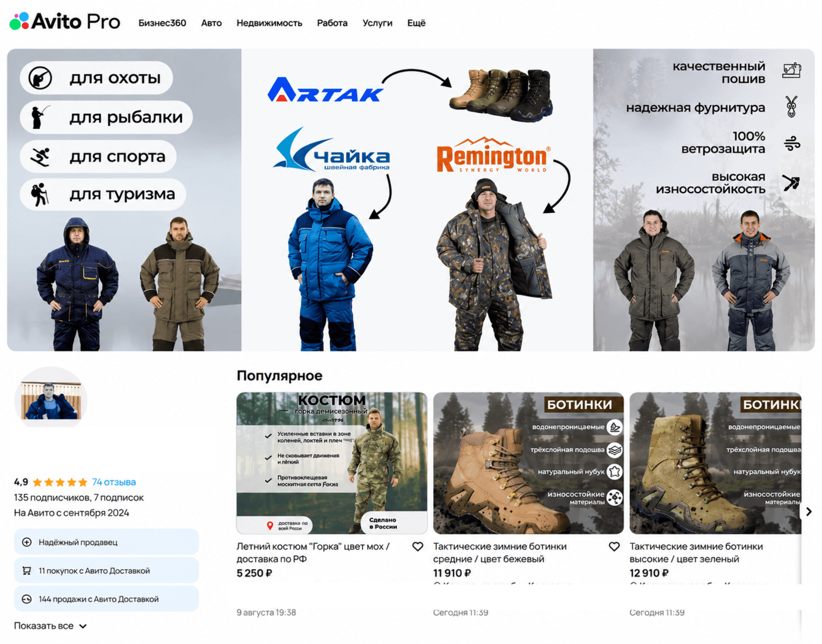Click the plus-circle icon on Надёжный продавец
The width and height of the screenshot is (822, 644).
click(27, 542)
